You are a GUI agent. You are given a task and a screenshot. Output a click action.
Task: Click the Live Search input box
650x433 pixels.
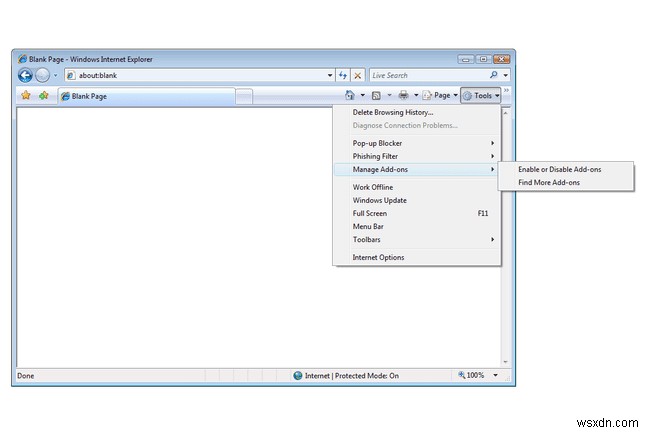pyautogui.click(x=428, y=75)
